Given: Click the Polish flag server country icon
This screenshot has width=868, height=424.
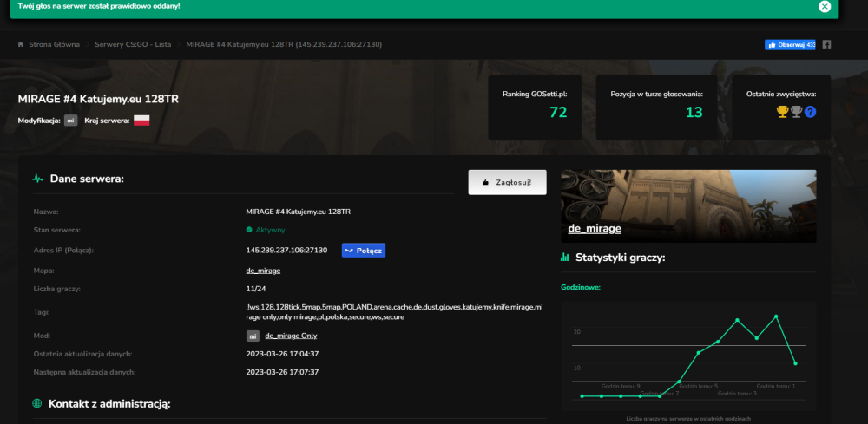Looking at the screenshot, I should pyautogui.click(x=141, y=120).
